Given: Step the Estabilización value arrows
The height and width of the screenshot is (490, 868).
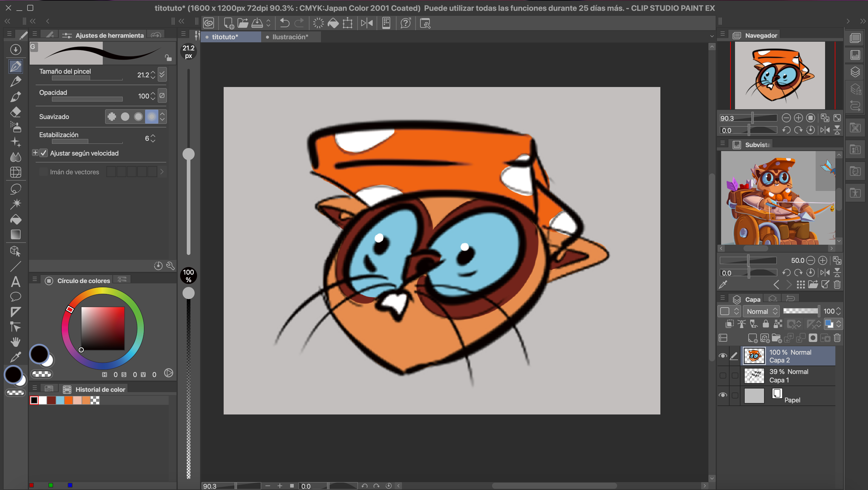Looking at the screenshot, I should 153,138.
